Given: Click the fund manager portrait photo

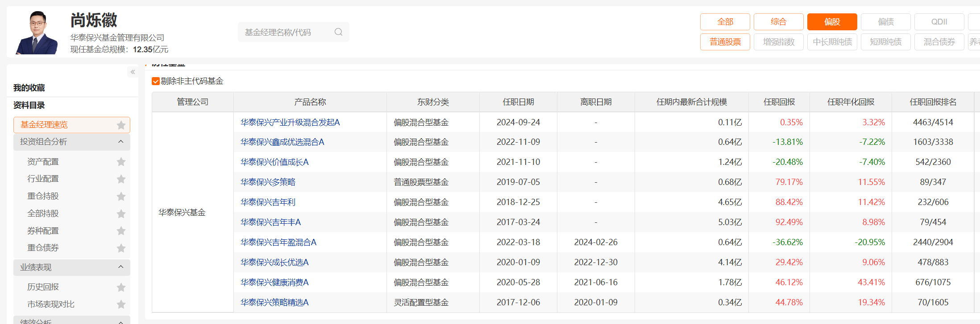Looking at the screenshot, I should pos(37,33).
